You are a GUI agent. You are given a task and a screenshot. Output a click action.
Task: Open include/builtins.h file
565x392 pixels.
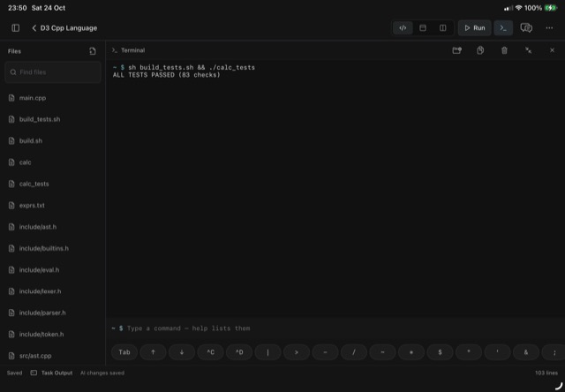pyautogui.click(x=53, y=248)
